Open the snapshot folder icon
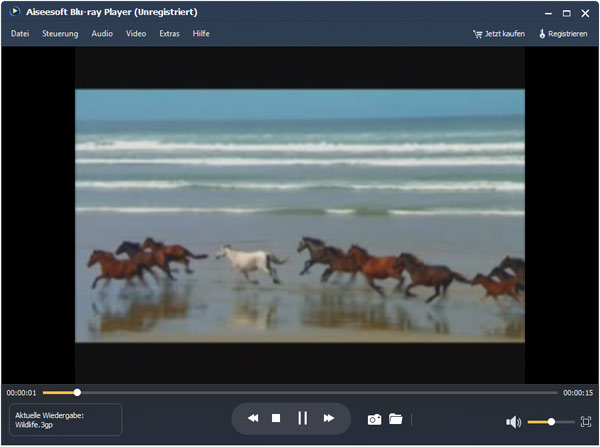 tap(395, 419)
